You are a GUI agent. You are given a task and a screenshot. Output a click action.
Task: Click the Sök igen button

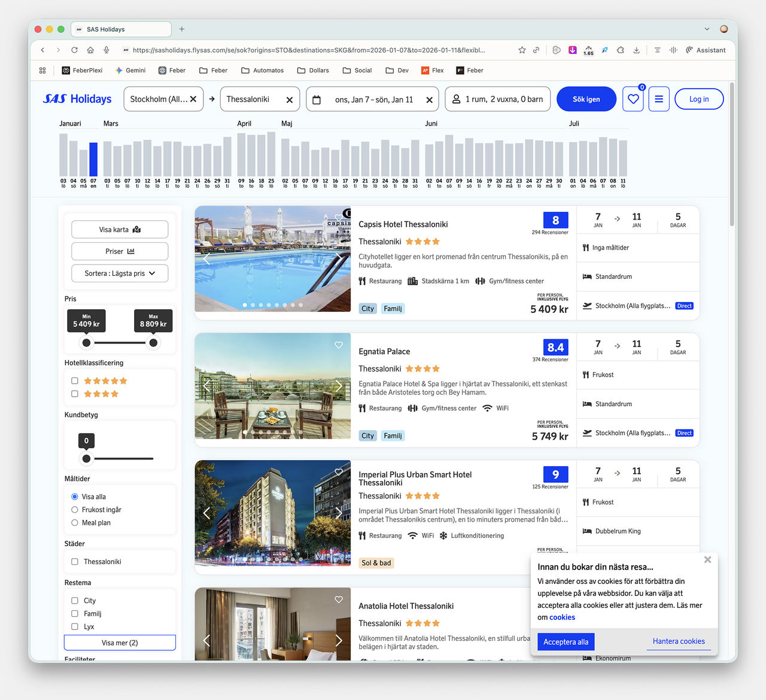[586, 99]
